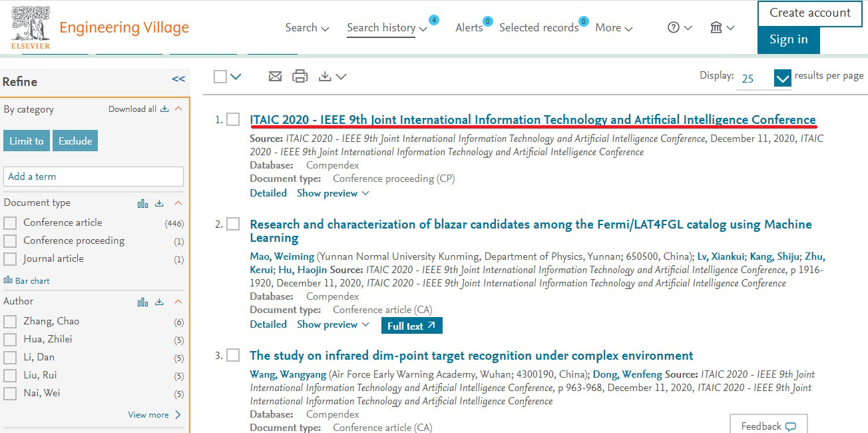The image size is (868, 433).
Task: Tick the Conference article checkbox
Action: [x=10, y=223]
